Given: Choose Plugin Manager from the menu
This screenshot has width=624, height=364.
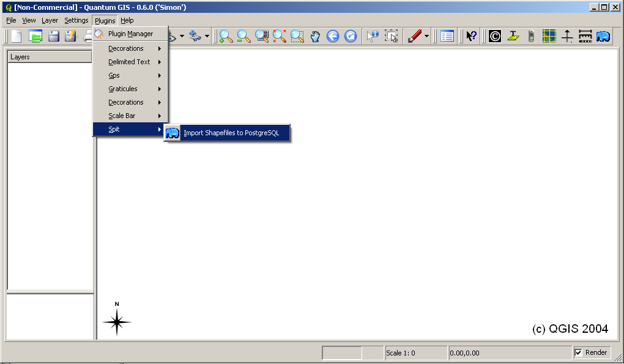Looking at the screenshot, I should 130,34.
